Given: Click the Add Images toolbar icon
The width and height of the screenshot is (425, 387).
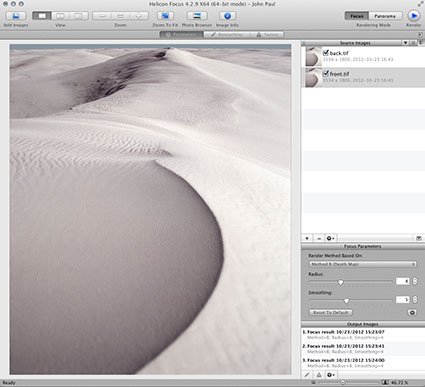Looking at the screenshot, I should tap(16, 16).
